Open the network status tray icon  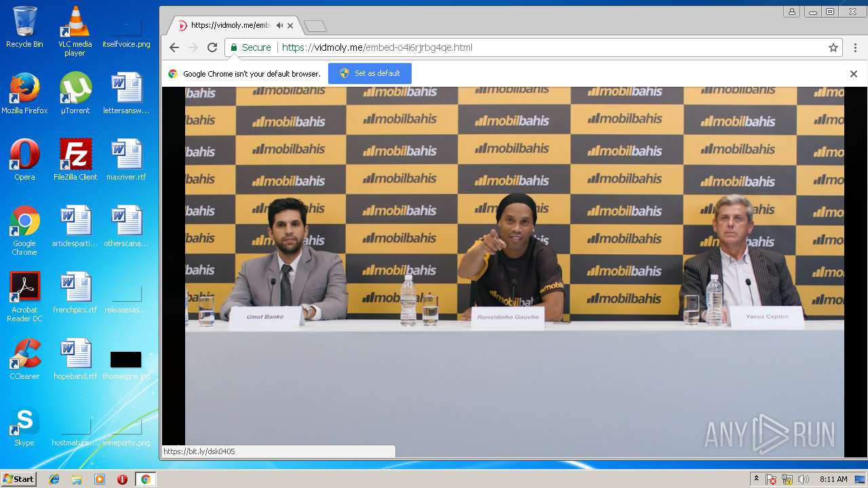[787, 479]
